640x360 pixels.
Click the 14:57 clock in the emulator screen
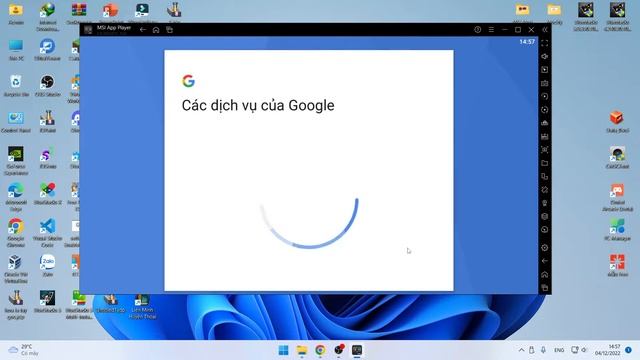pos(527,42)
